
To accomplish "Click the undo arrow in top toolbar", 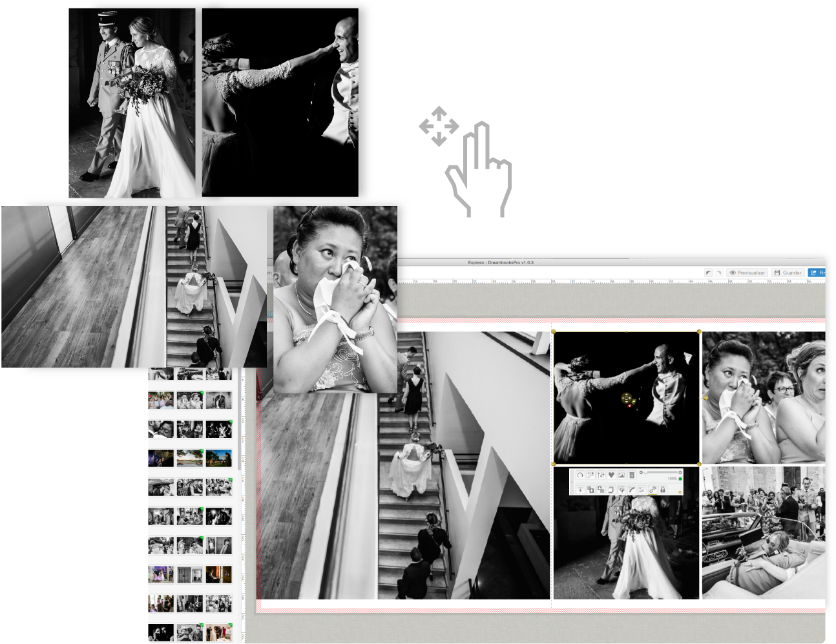I will point(708,273).
